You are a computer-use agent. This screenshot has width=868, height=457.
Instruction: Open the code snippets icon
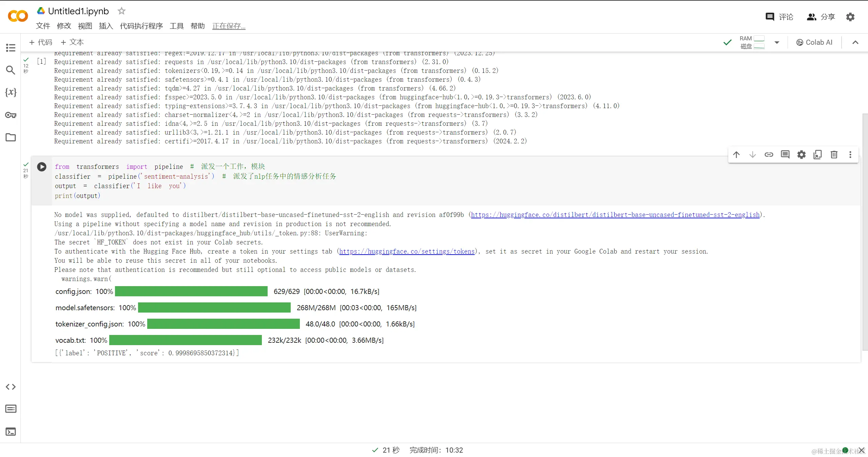pos(11,387)
